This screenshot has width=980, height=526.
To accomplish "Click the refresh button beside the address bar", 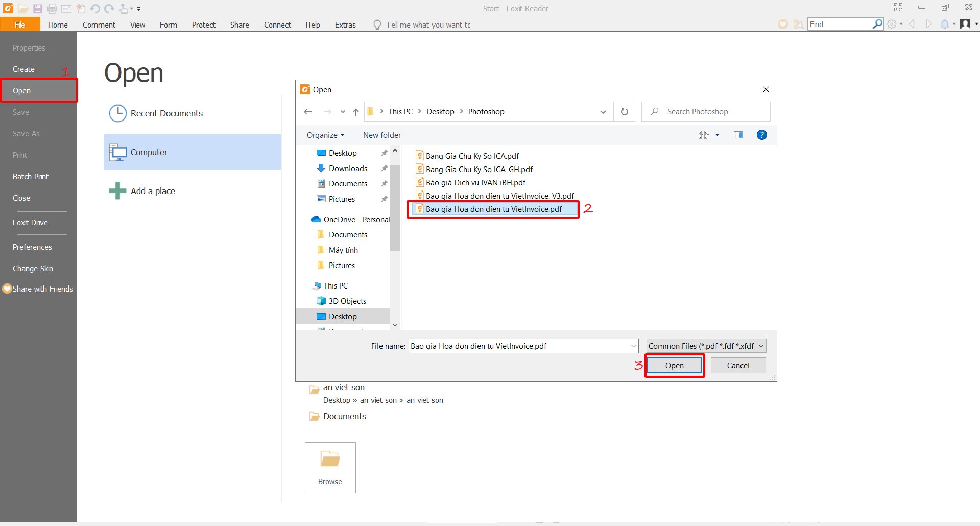I will [624, 112].
